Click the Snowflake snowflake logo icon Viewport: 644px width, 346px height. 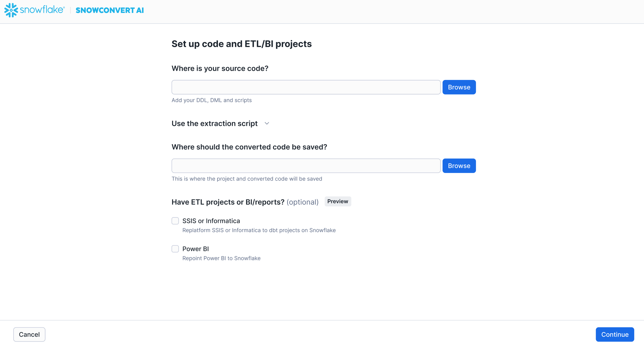click(x=11, y=10)
